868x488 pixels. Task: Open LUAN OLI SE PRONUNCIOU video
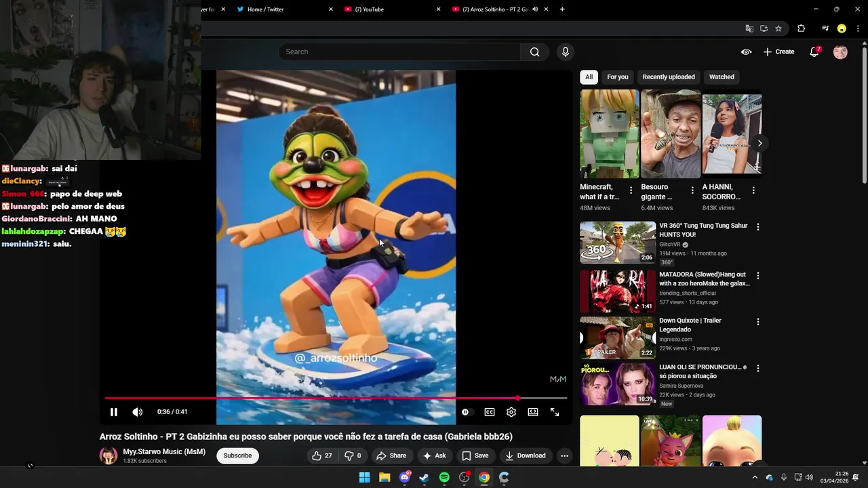click(618, 384)
